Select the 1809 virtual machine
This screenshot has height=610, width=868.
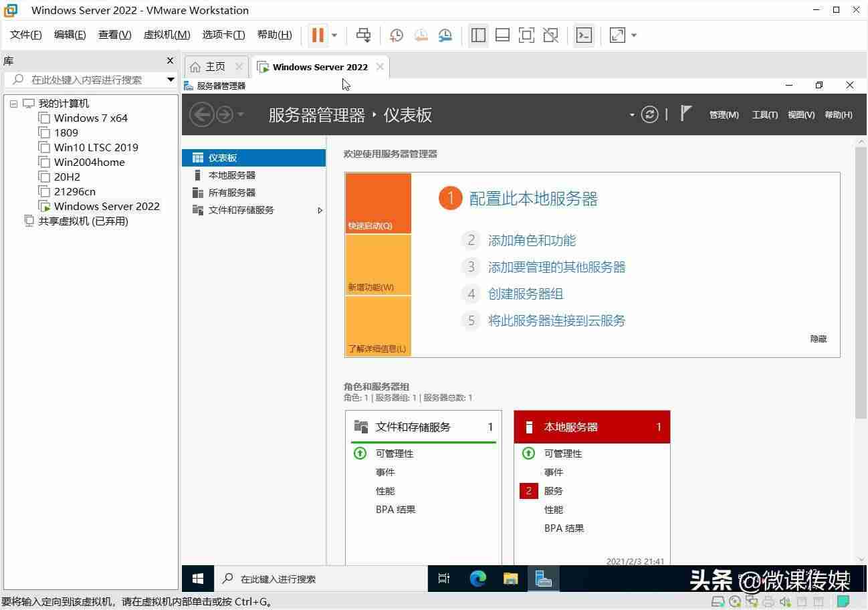pos(66,133)
